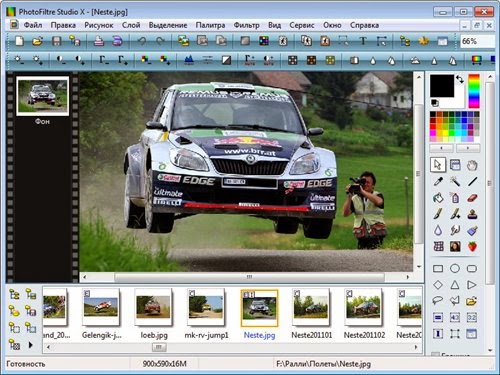The width and height of the screenshot is (500, 375).
Task: Click the load shape folder icon
Action: 472,301
